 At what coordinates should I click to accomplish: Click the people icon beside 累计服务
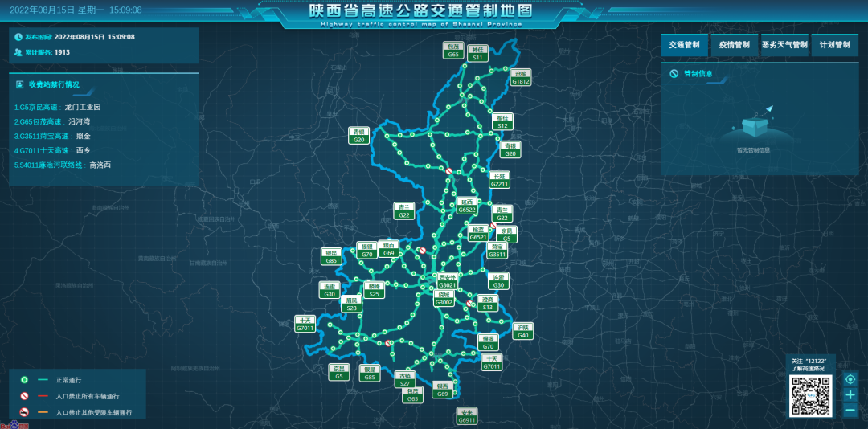pos(18,52)
